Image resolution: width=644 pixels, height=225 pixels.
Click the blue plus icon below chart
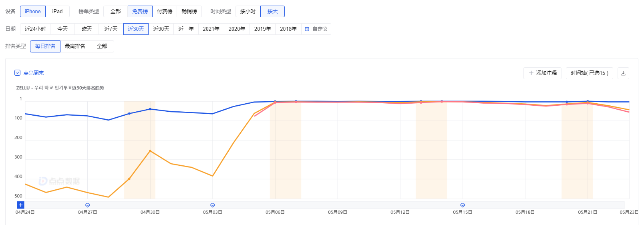click(21, 205)
